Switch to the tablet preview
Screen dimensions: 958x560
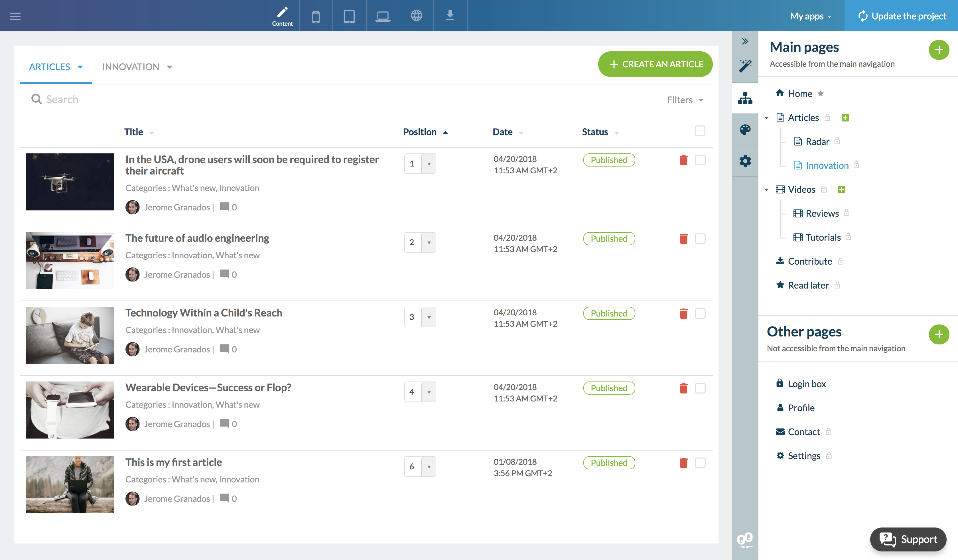tap(349, 16)
